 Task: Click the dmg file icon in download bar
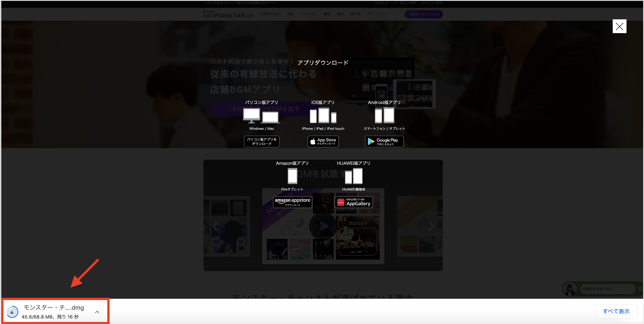pos(12,312)
